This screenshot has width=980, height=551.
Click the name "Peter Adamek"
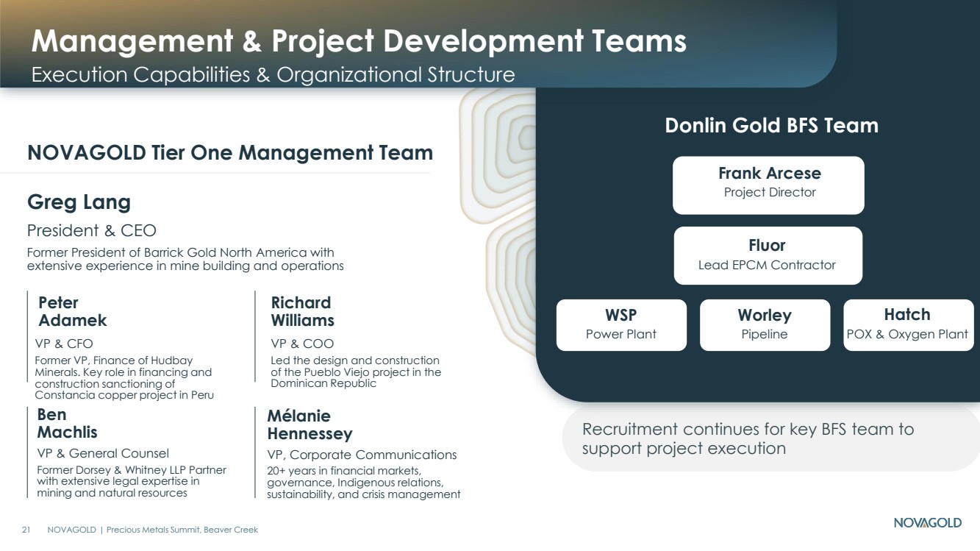[x=73, y=311]
